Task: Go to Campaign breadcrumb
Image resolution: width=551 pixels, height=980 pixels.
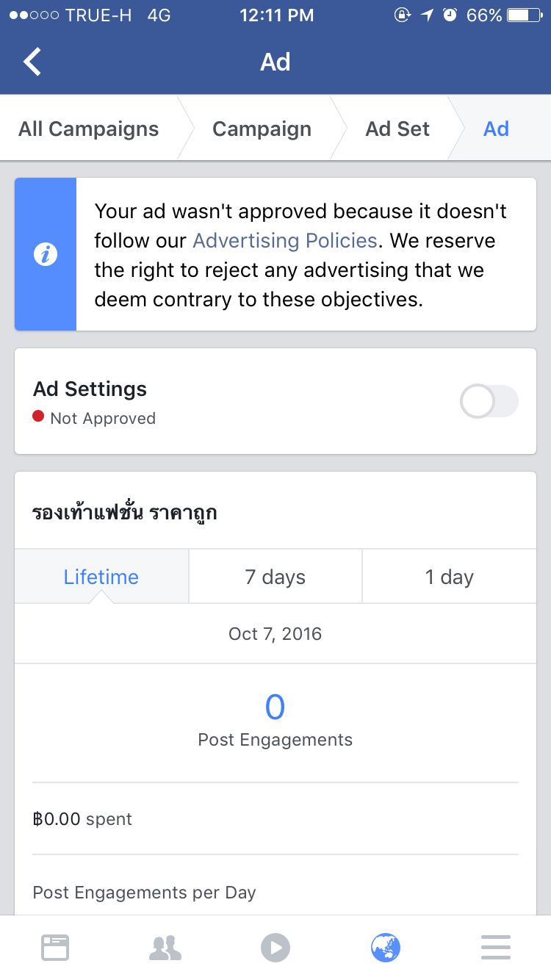Action: (262, 129)
